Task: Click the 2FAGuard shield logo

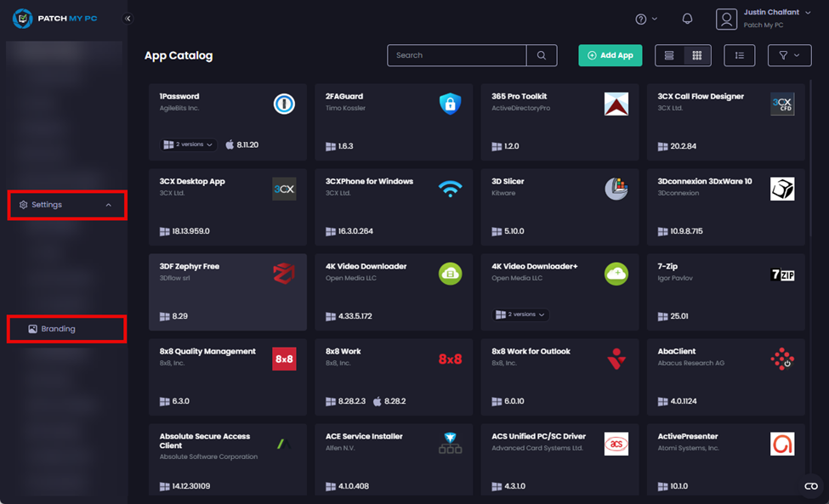Action: click(x=450, y=104)
